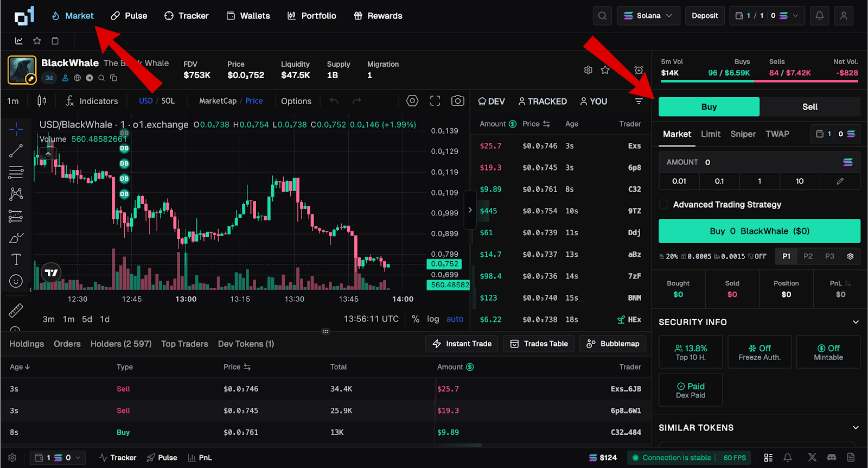
Task: Open the search magnifier in top bar
Action: click(x=602, y=16)
